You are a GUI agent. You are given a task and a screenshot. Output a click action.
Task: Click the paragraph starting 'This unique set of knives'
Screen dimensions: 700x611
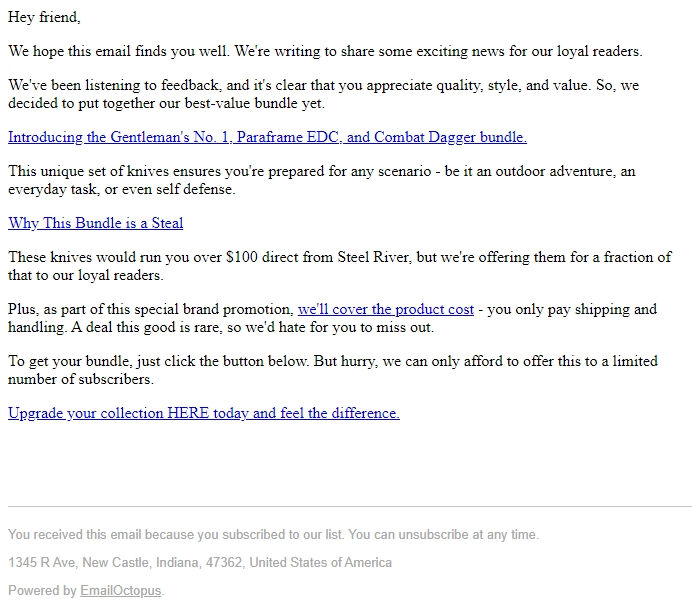tap(321, 180)
